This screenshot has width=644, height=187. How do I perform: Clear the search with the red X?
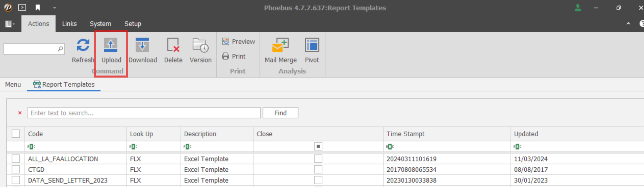(x=20, y=113)
